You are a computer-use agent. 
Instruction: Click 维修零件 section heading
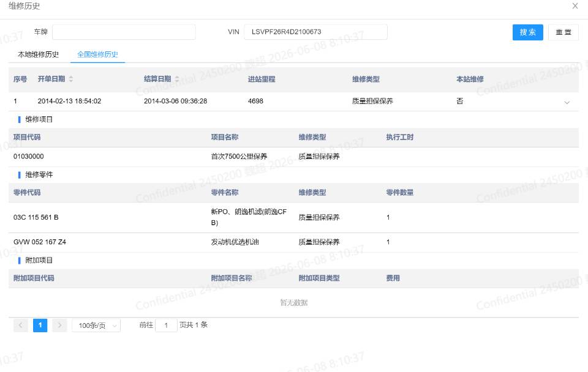39,174
